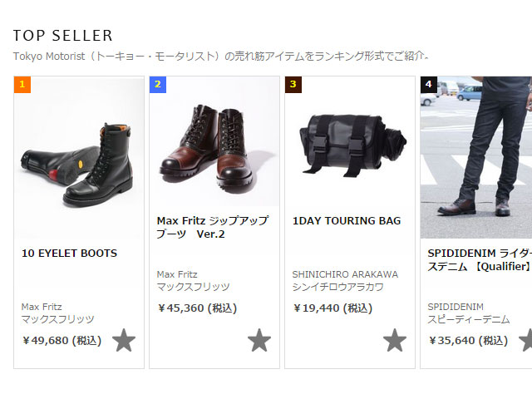Favorite the 10 EYELET BOOTS star icon
This screenshot has width=532, height=399.
coord(124,340)
